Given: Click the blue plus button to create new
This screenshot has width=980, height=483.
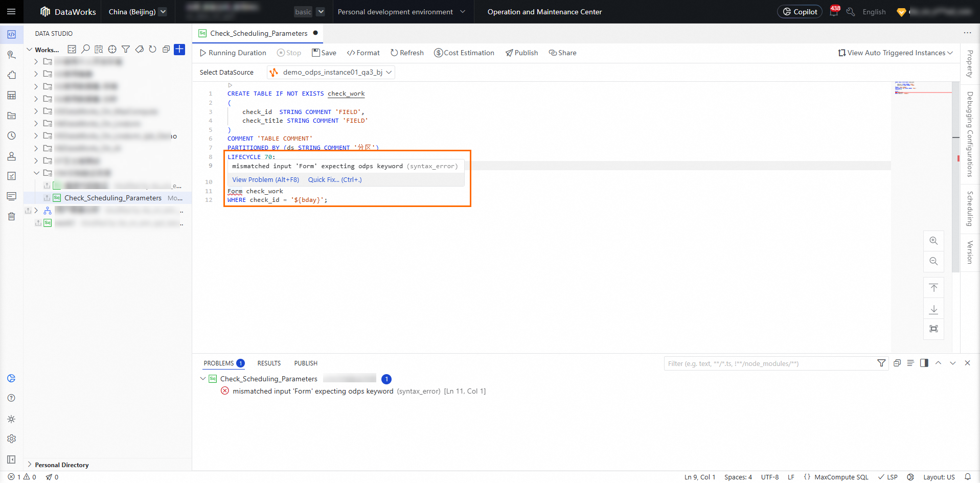Looking at the screenshot, I should pyautogui.click(x=179, y=49).
